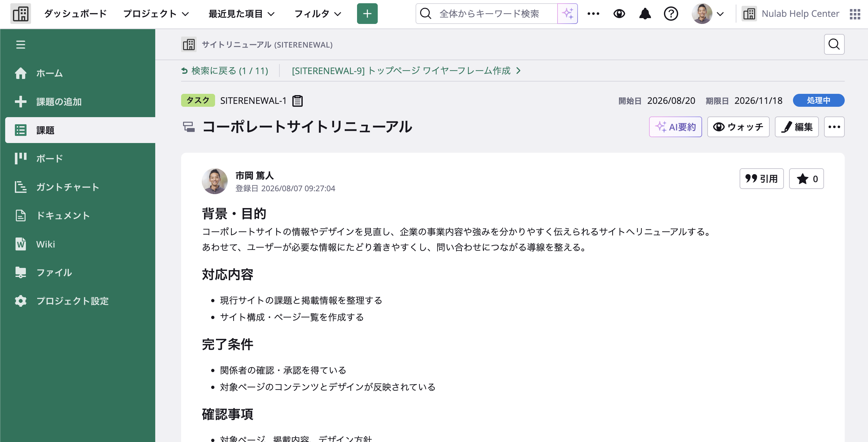The height and width of the screenshot is (442, 868).
Task: Click the Wiki icon in sidebar
Action: tap(21, 244)
